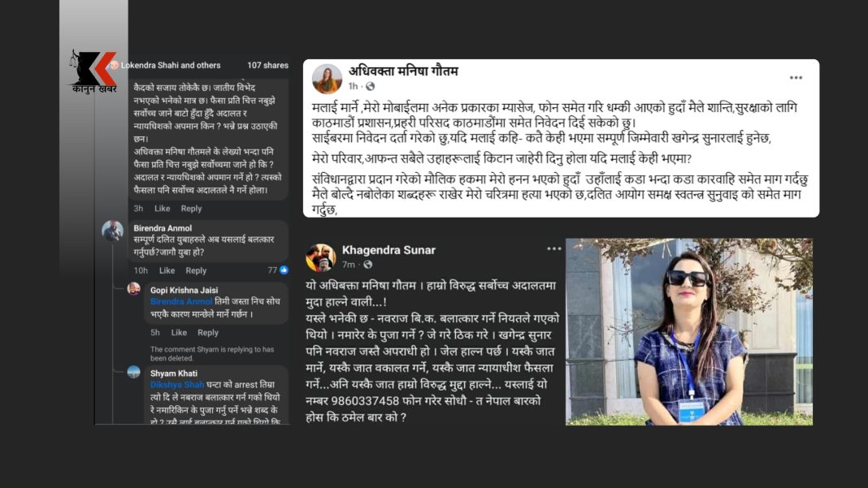Open blue like reaction icon beside 77
The image size is (868, 488).
tap(284, 270)
